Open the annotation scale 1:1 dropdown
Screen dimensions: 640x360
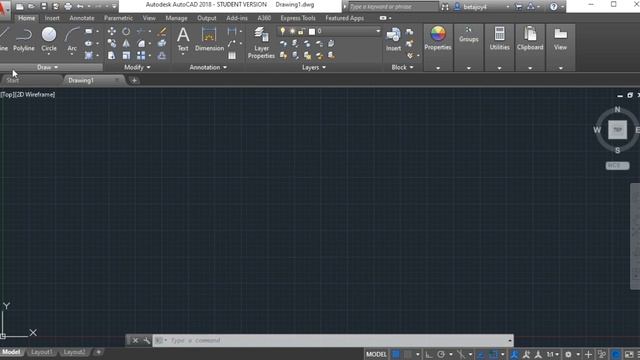coord(552,354)
